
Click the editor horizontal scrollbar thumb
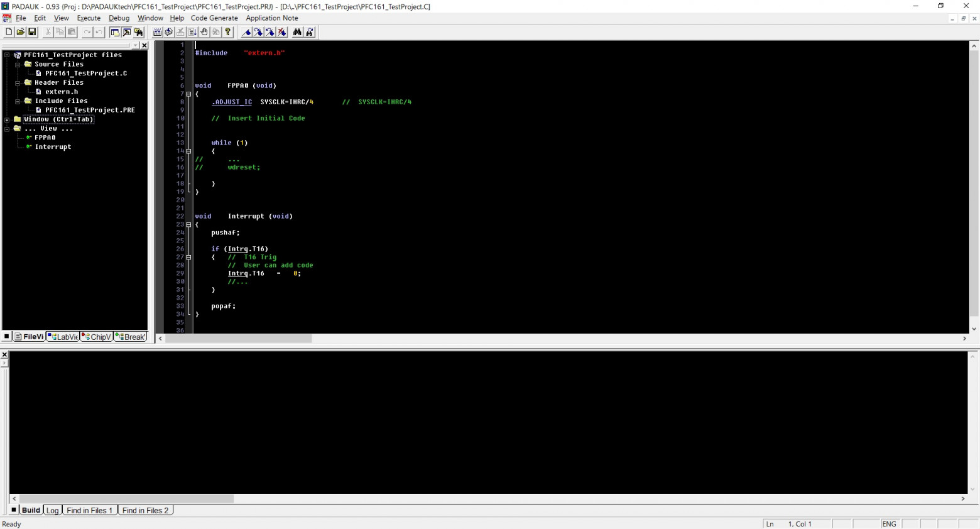pos(239,339)
